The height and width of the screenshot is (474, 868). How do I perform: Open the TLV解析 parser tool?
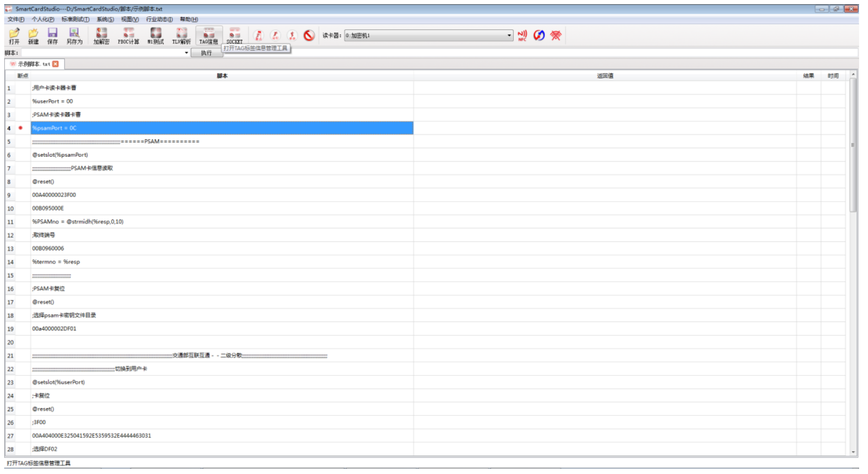(x=181, y=36)
